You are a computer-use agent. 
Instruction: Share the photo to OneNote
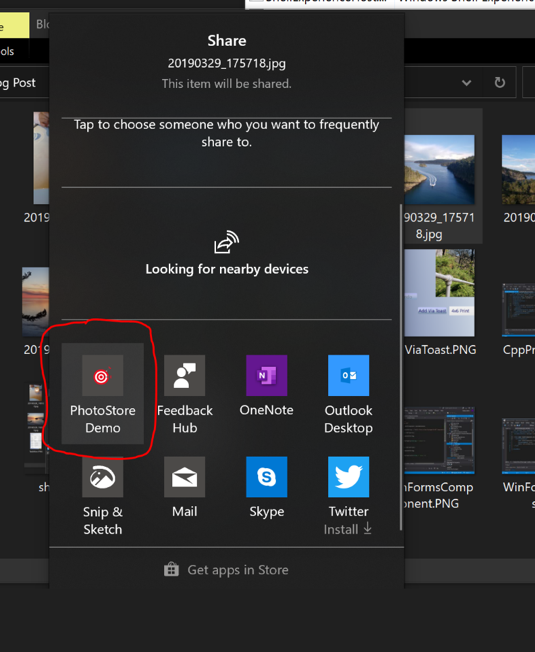(x=266, y=385)
